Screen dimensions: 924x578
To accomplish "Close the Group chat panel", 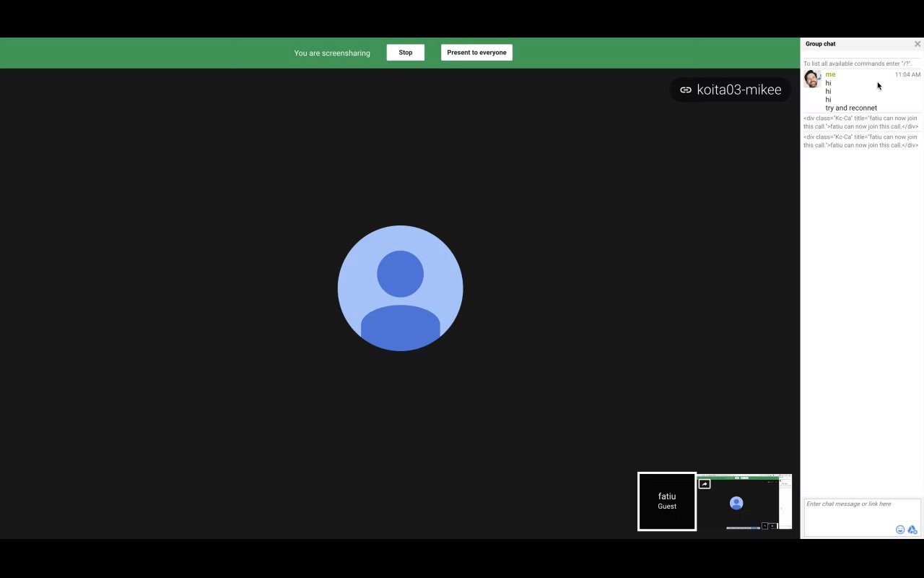I will (918, 44).
